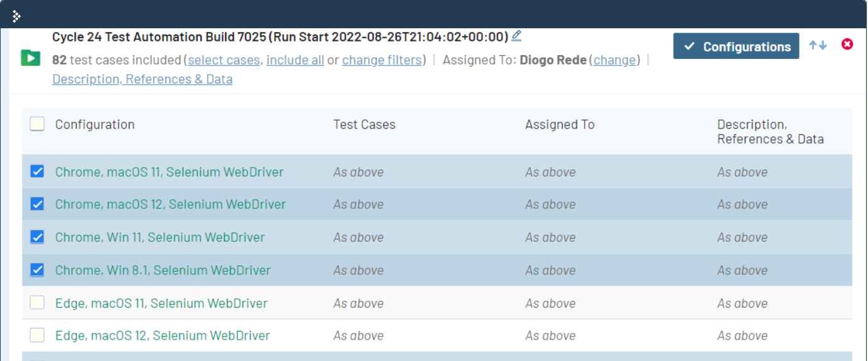
Task: Uncheck Chrome, macOS 11 configuration checkbox
Action: pos(37,171)
